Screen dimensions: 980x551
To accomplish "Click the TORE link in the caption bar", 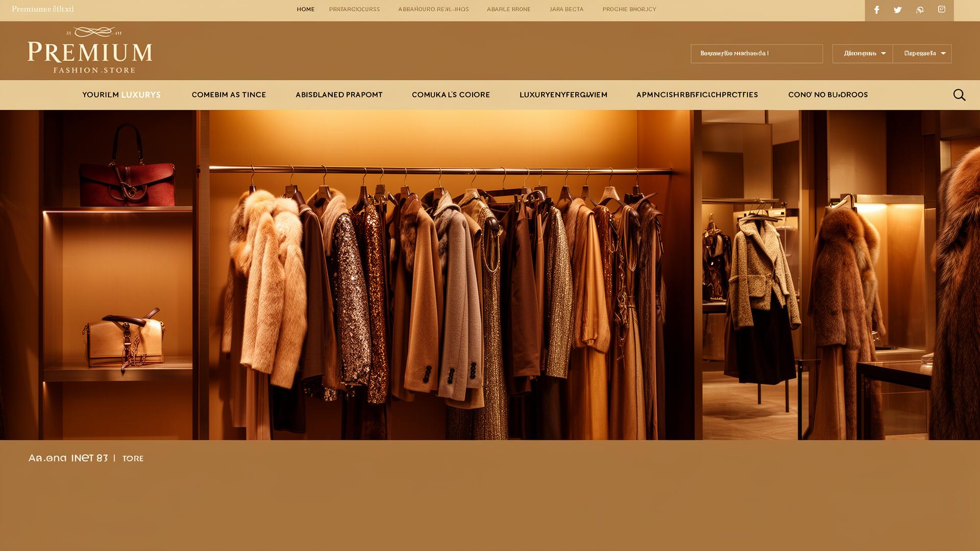I will [133, 458].
